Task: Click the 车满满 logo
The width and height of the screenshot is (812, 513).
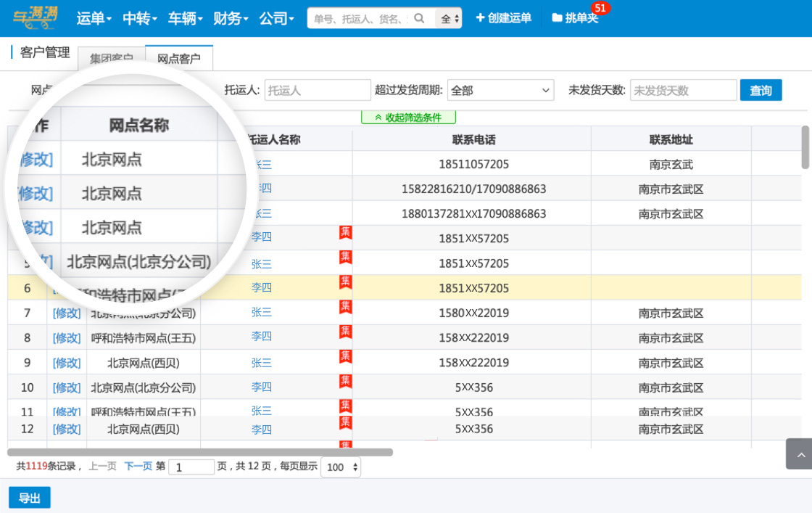Action: 36,17
